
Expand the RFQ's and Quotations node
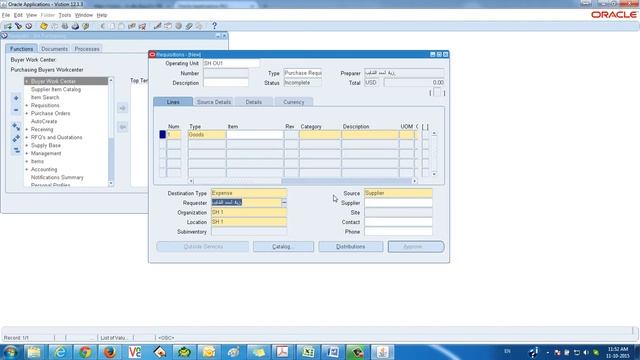27,138
